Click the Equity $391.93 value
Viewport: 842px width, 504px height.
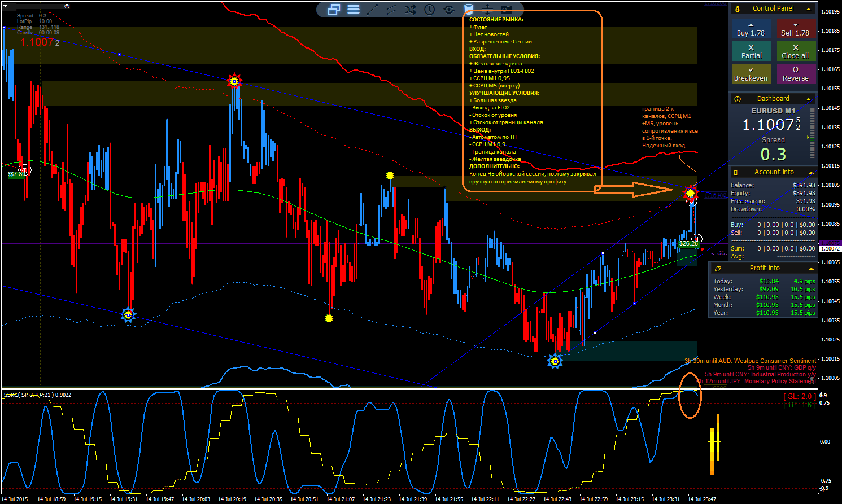click(x=804, y=193)
